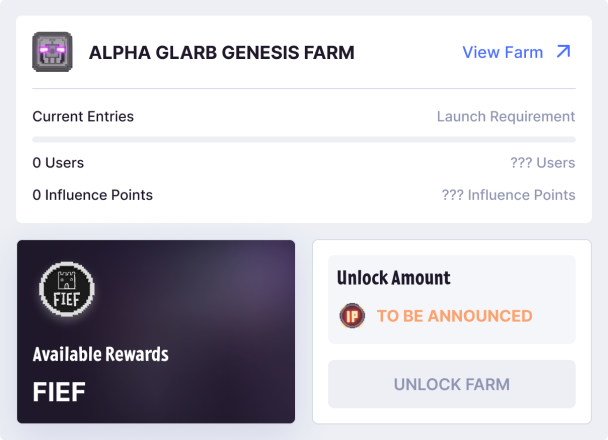Open the Available Rewards card
Screen dimensions: 608x440
pyautogui.click(x=156, y=331)
